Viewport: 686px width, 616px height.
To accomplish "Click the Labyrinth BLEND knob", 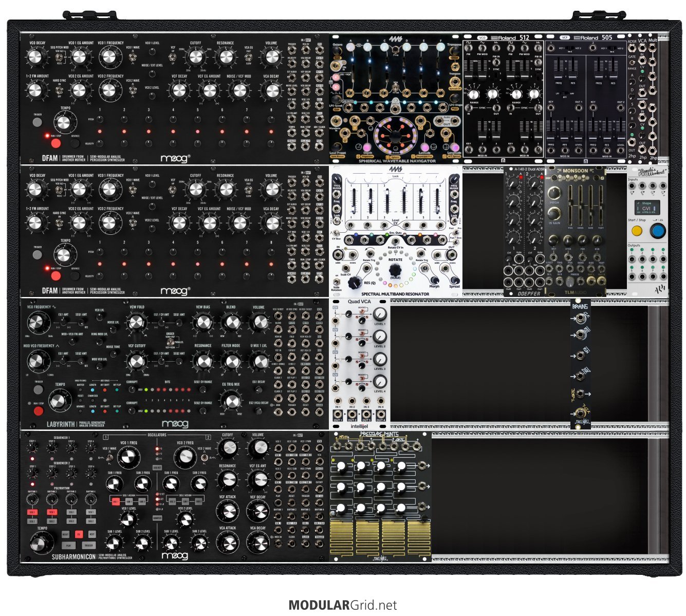I will click(x=232, y=323).
